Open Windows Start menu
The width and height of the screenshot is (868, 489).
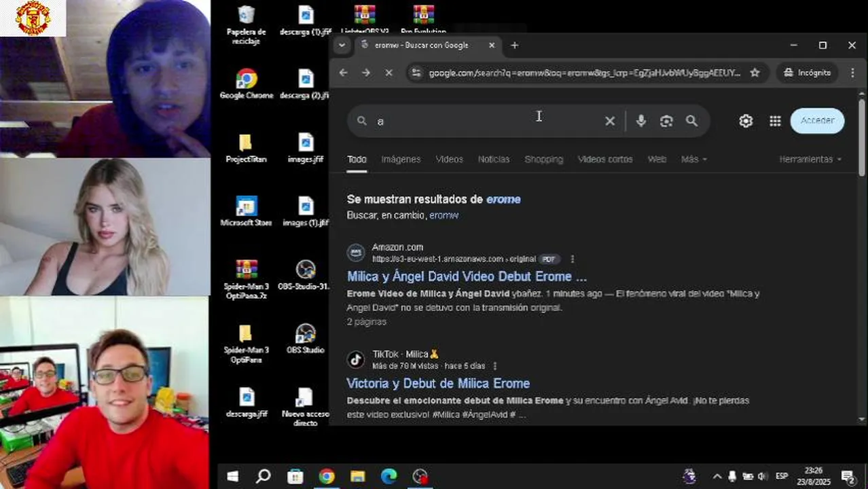232,476
